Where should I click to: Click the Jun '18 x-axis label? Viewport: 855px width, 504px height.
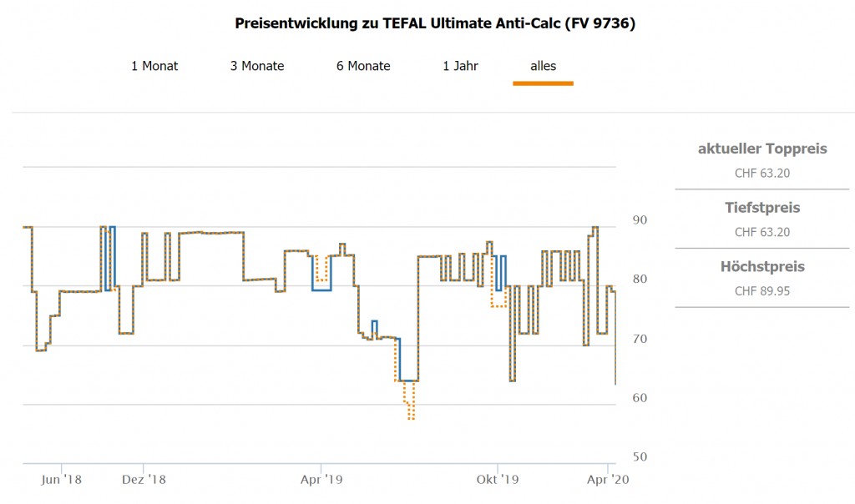click(61, 480)
